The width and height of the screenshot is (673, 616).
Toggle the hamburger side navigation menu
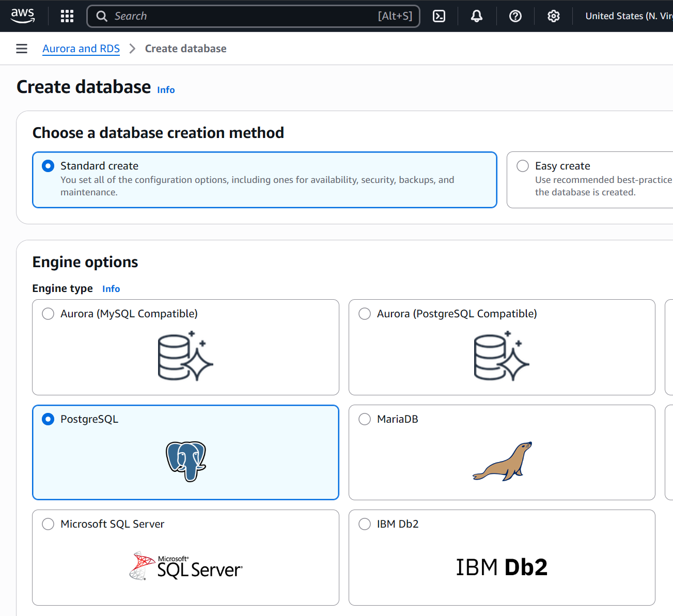click(22, 49)
